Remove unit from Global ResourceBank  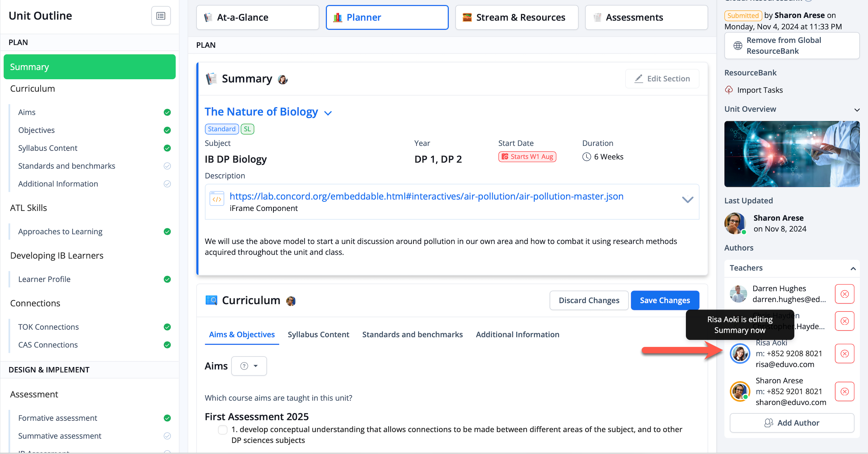click(791, 46)
